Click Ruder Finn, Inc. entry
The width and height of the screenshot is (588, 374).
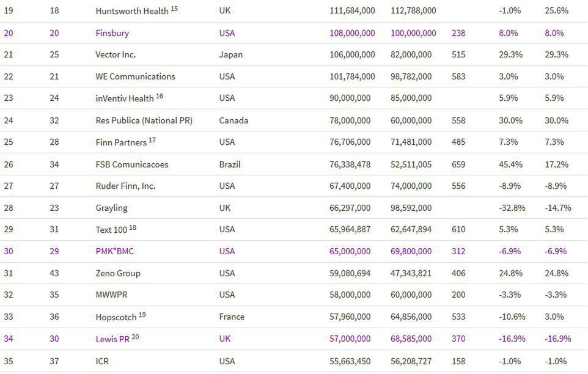125,186
